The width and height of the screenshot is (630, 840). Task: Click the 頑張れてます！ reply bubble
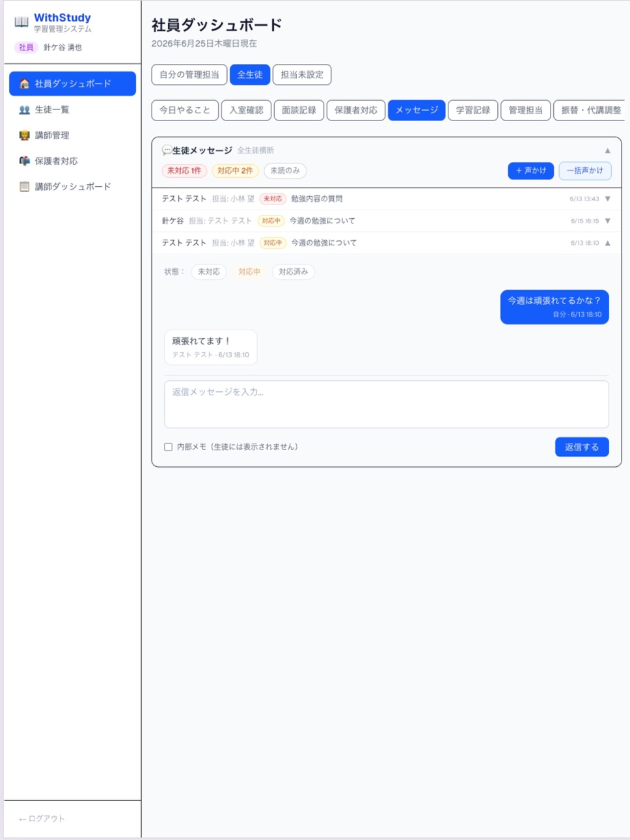click(x=211, y=347)
